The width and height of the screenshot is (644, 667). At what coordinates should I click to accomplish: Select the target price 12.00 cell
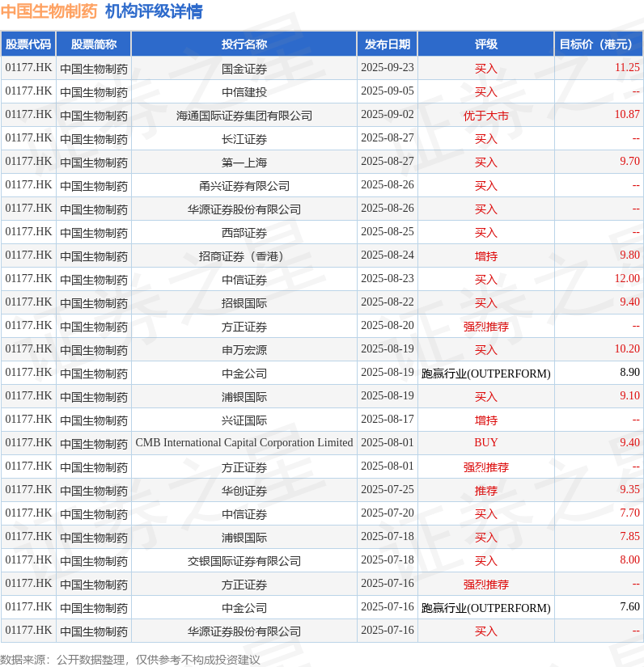627,279
